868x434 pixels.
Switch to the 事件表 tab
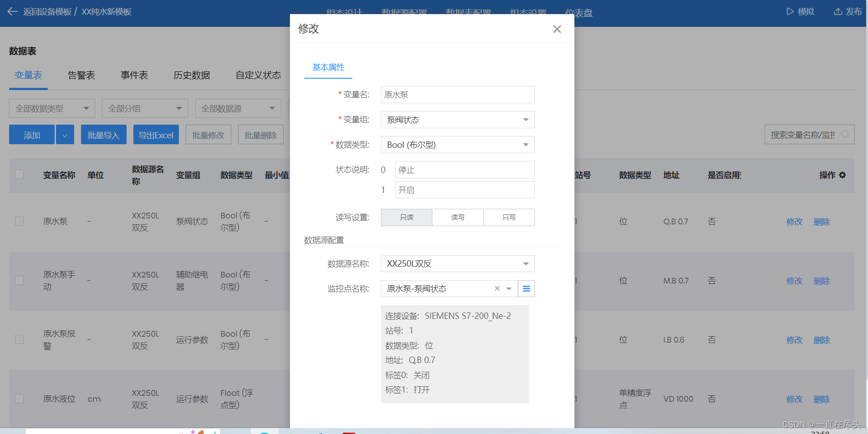pos(134,76)
